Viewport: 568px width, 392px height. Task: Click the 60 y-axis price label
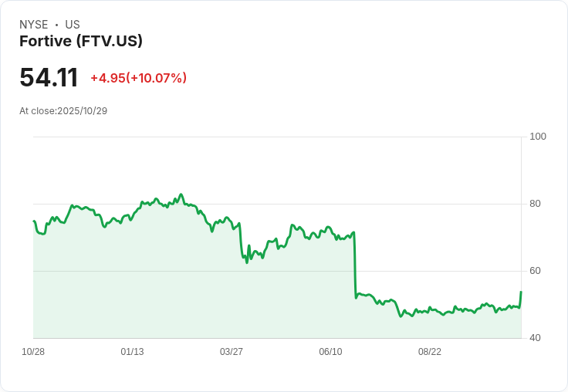(535, 271)
